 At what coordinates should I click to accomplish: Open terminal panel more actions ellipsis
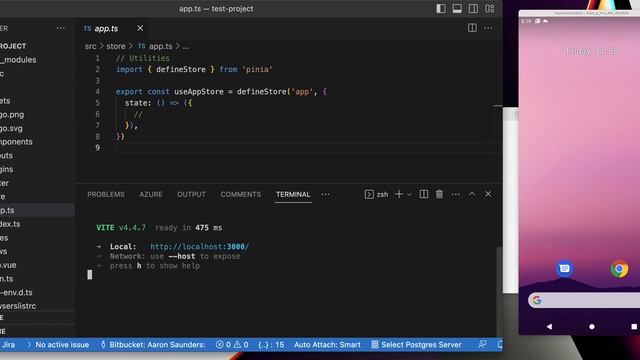(x=456, y=194)
